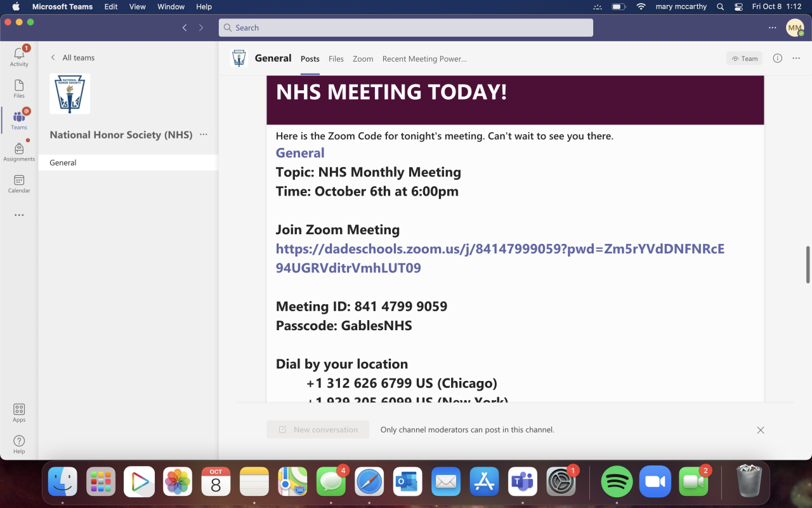Click the National Honor Society team logo
The width and height of the screenshot is (812, 508).
70,94
